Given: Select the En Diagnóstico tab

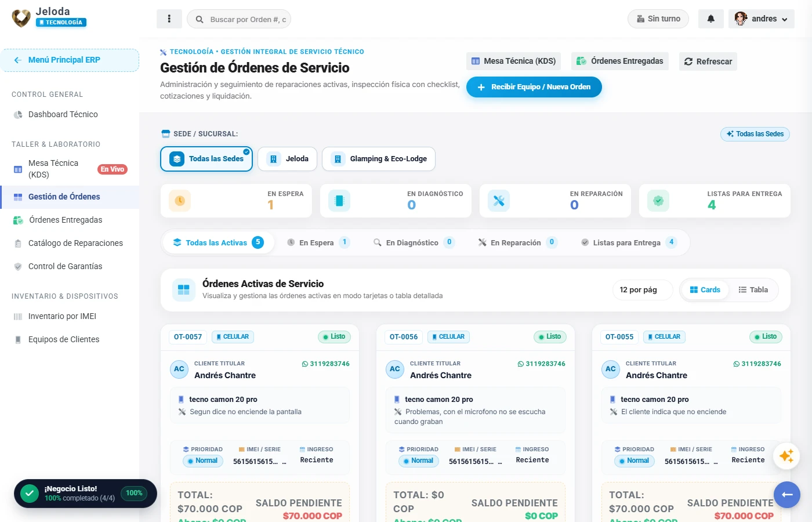Looking at the screenshot, I should [x=414, y=242].
